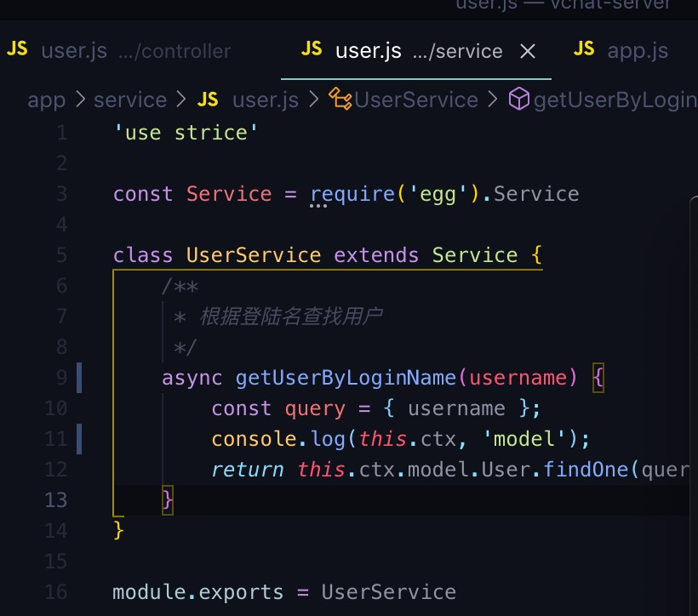
Task: Toggle a breakpoint at line 12
Action: 34,469
